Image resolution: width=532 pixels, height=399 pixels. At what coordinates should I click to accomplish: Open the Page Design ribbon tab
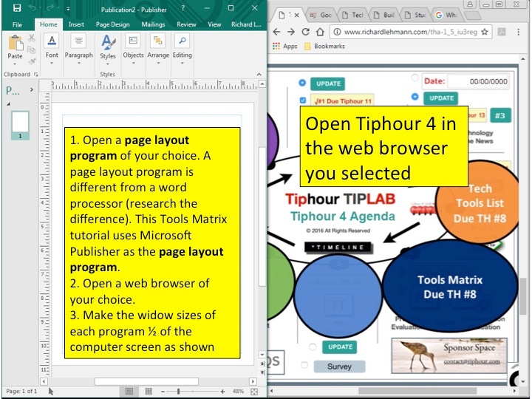click(112, 24)
